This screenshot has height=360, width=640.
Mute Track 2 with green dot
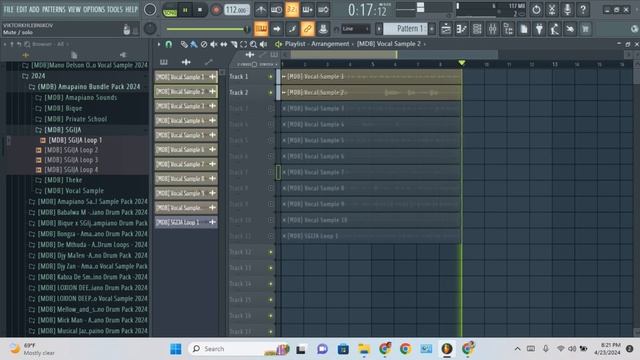(x=270, y=93)
